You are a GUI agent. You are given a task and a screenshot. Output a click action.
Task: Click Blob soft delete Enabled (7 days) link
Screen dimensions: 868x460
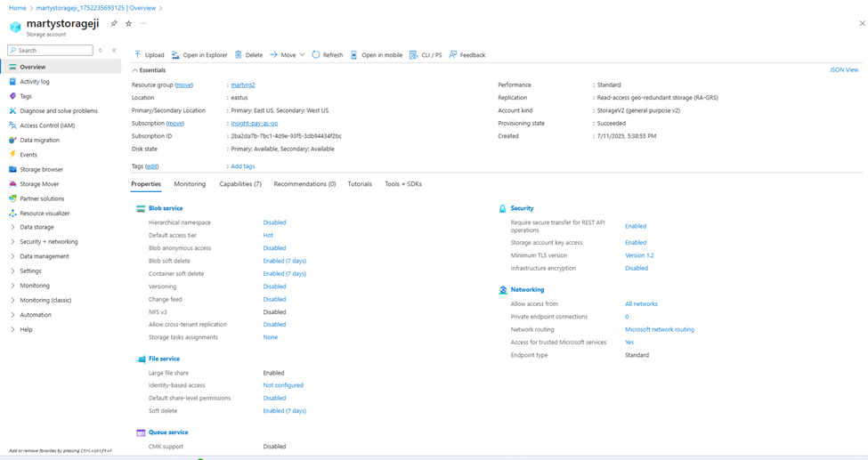[284, 261]
